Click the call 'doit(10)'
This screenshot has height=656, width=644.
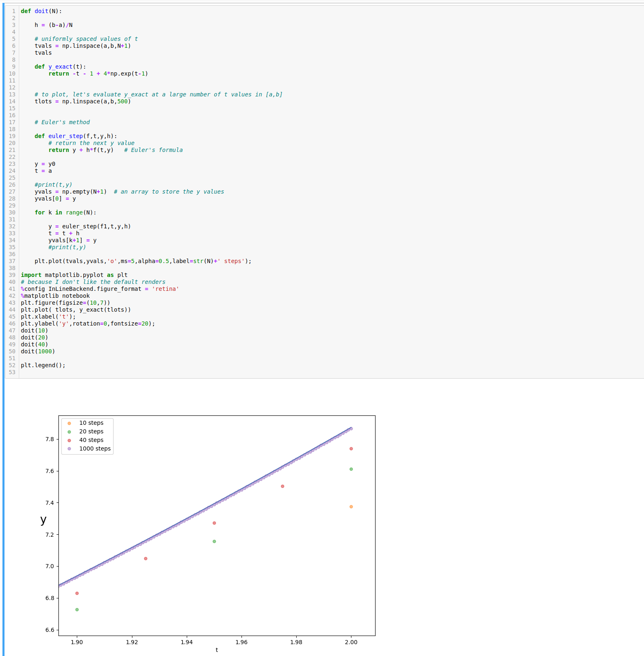(34, 330)
